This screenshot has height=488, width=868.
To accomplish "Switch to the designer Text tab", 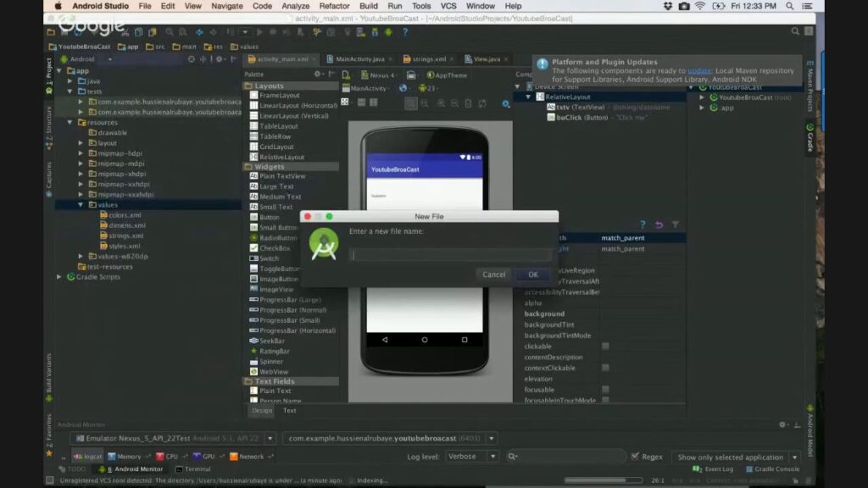I will click(290, 411).
